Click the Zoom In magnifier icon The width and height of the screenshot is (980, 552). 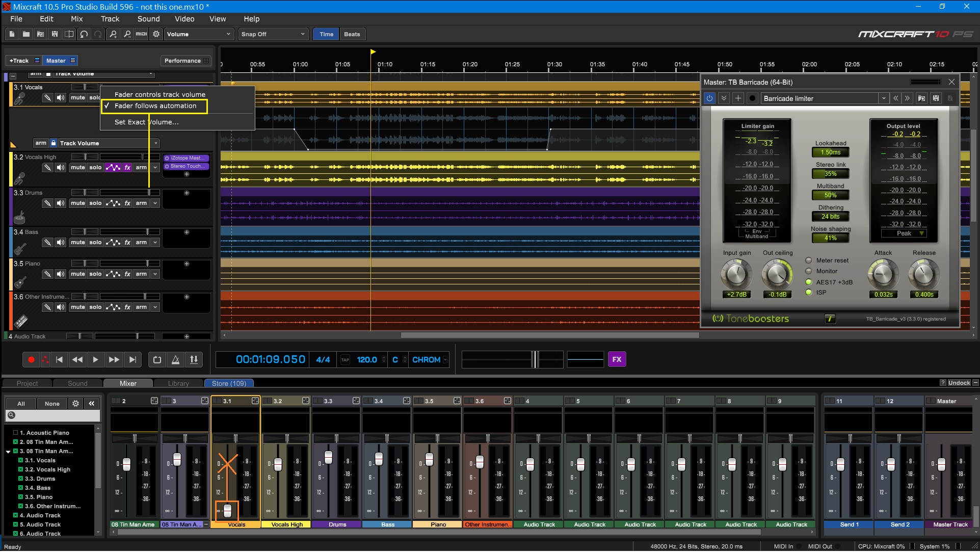click(113, 34)
